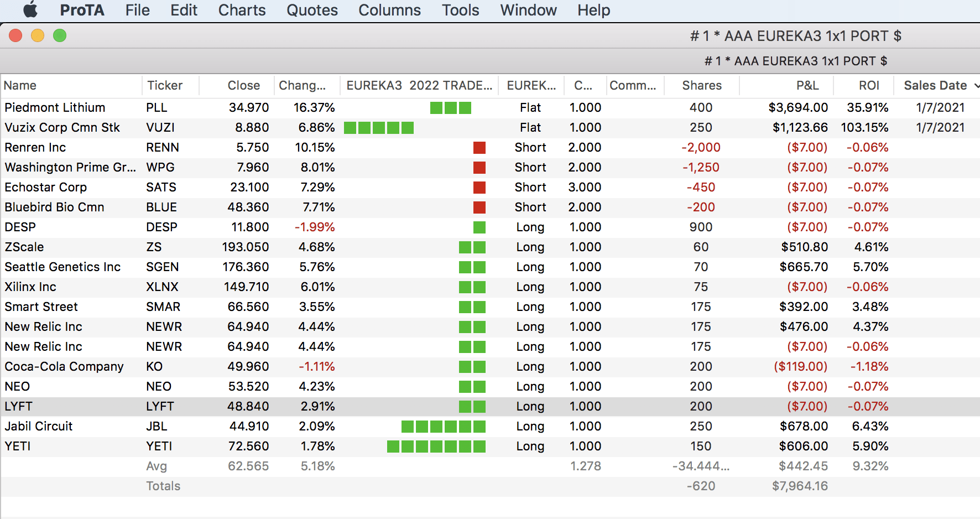The height and width of the screenshot is (519, 980).
Task: Click Vuzix ROI value 103.15%
Action: pos(864,127)
